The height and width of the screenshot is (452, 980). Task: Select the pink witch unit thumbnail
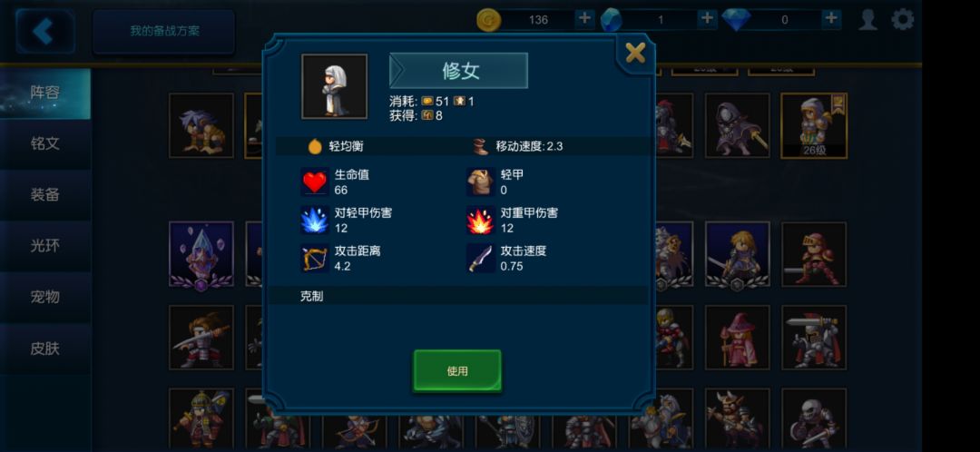(x=738, y=338)
